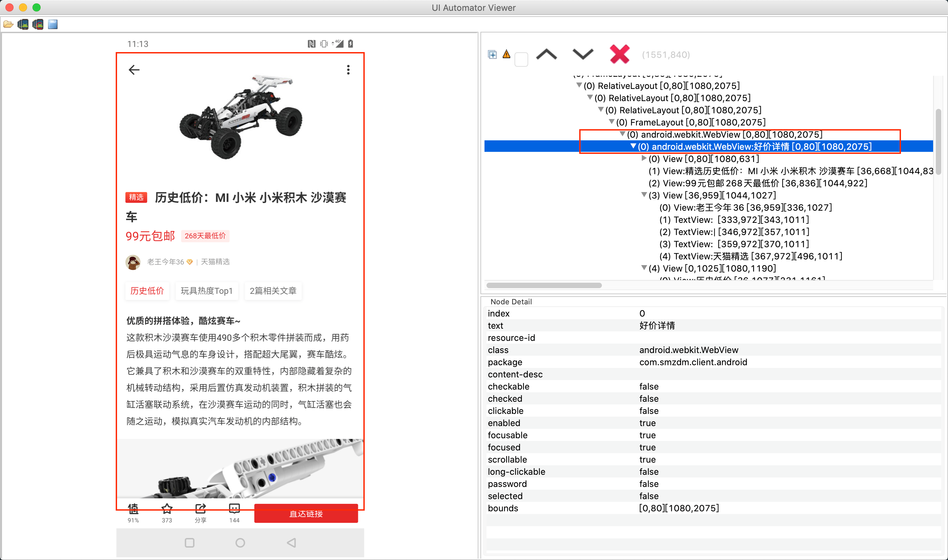Viewport: 948px width, 560px height.
Task: Click the vertical scrollbar of the hierarchy tree
Action: click(938, 142)
